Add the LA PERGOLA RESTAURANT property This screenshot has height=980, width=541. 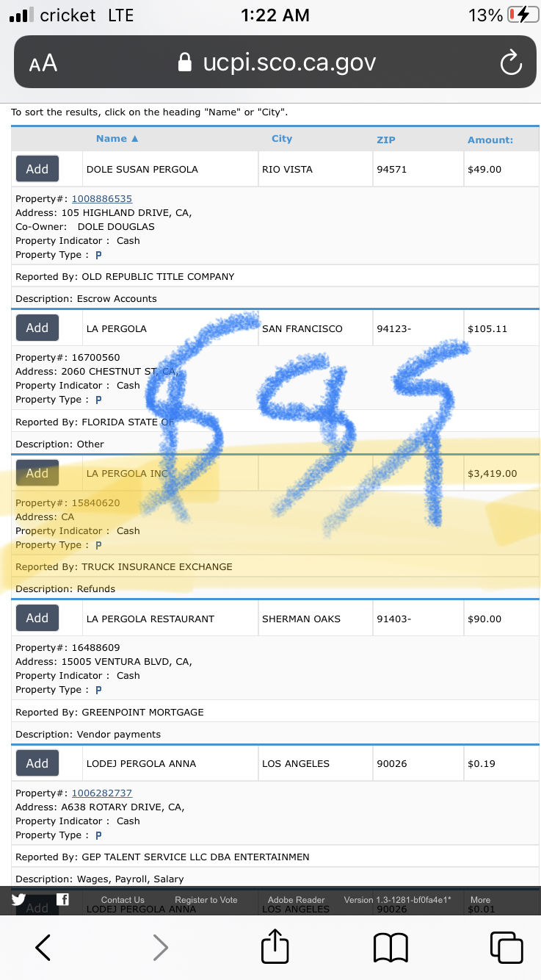pyautogui.click(x=37, y=619)
